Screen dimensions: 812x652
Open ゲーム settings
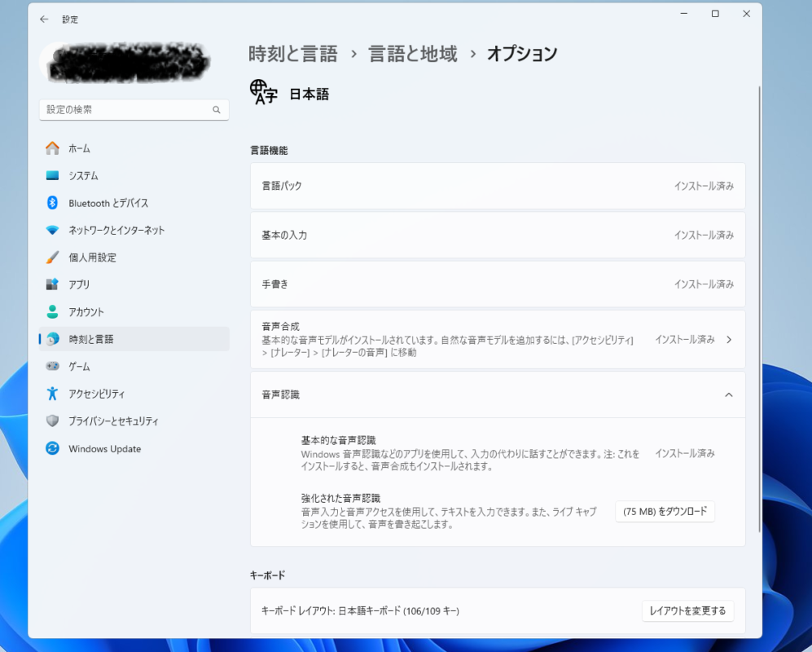[134, 366]
